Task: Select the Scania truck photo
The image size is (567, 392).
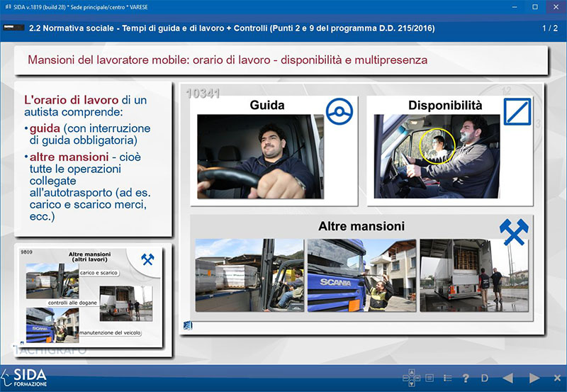Action: (361, 275)
